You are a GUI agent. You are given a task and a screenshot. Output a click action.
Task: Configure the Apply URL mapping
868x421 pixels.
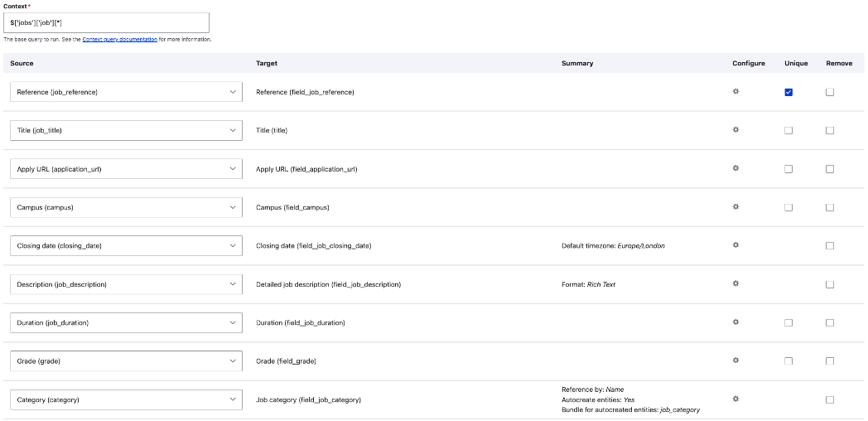pyautogui.click(x=735, y=168)
